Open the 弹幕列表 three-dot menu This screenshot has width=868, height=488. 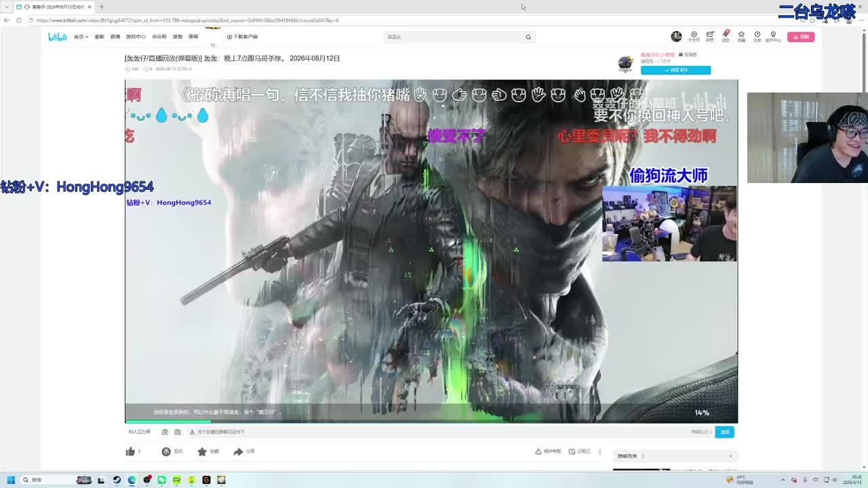(643, 456)
